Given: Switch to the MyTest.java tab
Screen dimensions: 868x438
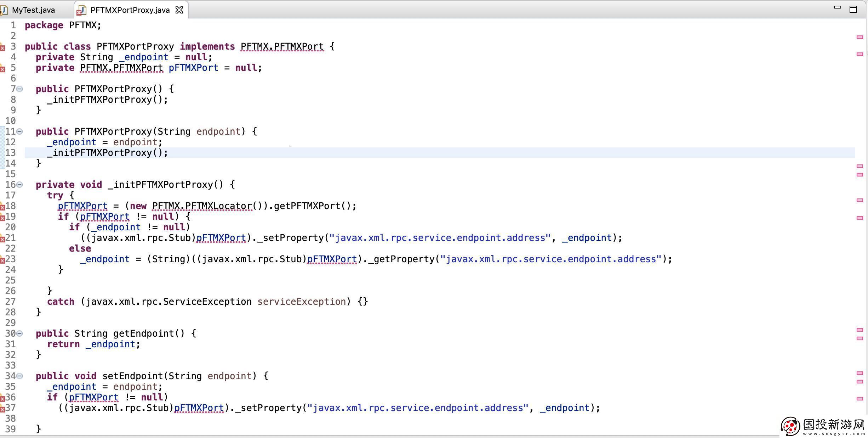Looking at the screenshot, I should (x=33, y=10).
